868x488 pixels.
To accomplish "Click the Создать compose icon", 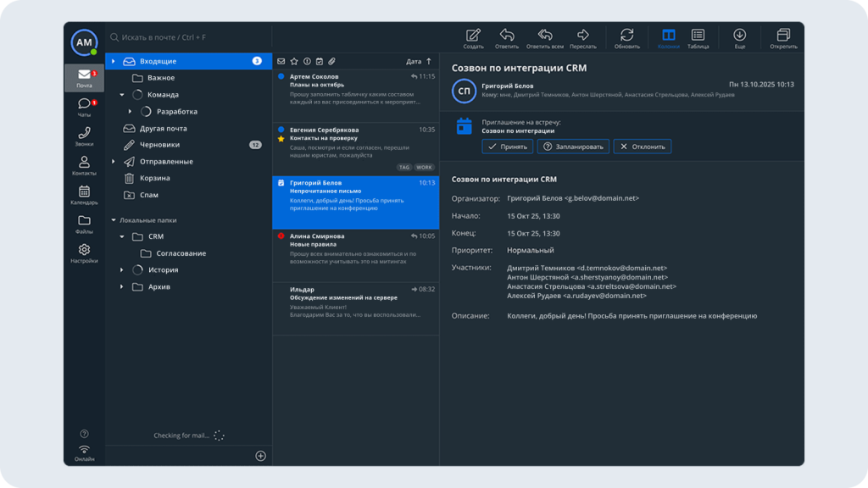I will point(473,36).
